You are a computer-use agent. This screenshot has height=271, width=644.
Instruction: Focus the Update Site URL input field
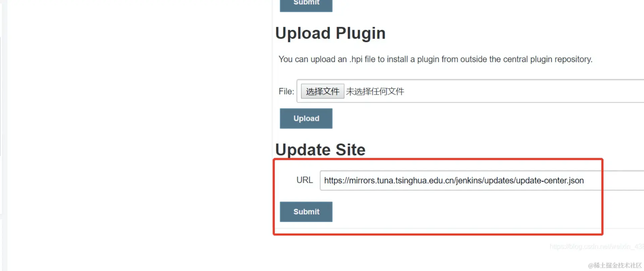tap(482, 180)
